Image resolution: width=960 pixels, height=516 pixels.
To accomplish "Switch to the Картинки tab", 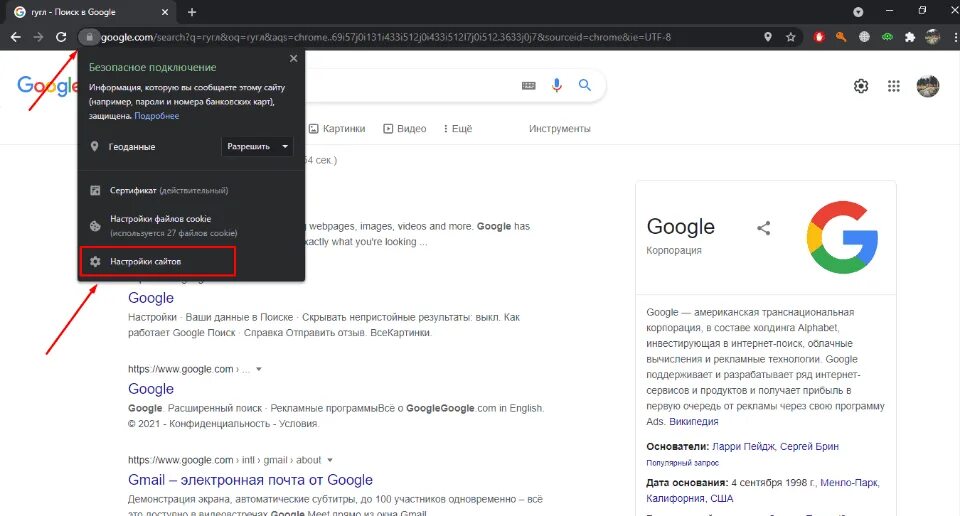I will (337, 129).
